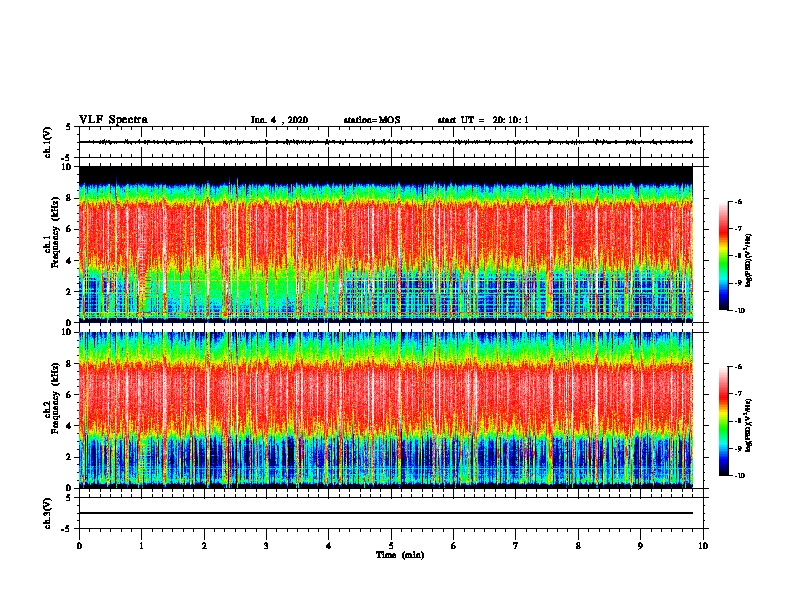Click time axis tick label "2"
The height and width of the screenshot is (612, 792).
[x=204, y=546]
